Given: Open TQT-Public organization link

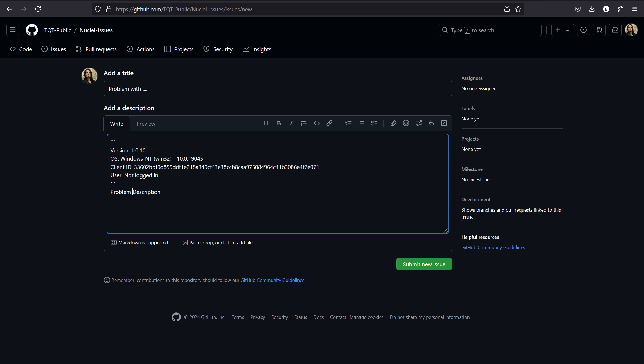Looking at the screenshot, I should (58, 30).
